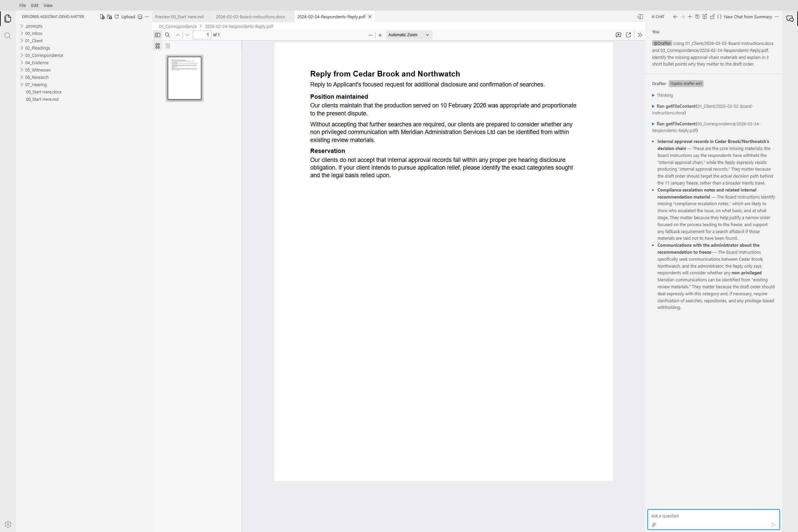The height and width of the screenshot is (532, 798).
Task: Open the Edit menu
Action: 34,5
